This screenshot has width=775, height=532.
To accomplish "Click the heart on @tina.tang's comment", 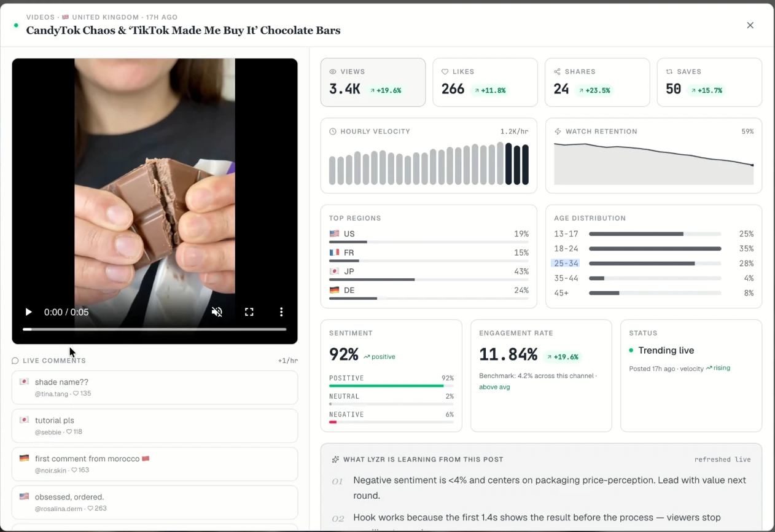I will (x=76, y=394).
